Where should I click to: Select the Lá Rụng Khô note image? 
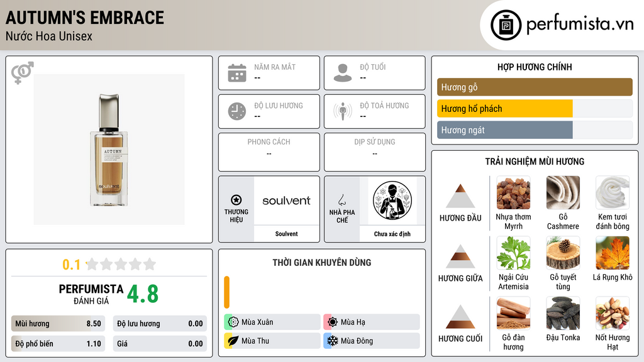[x=613, y=253]
